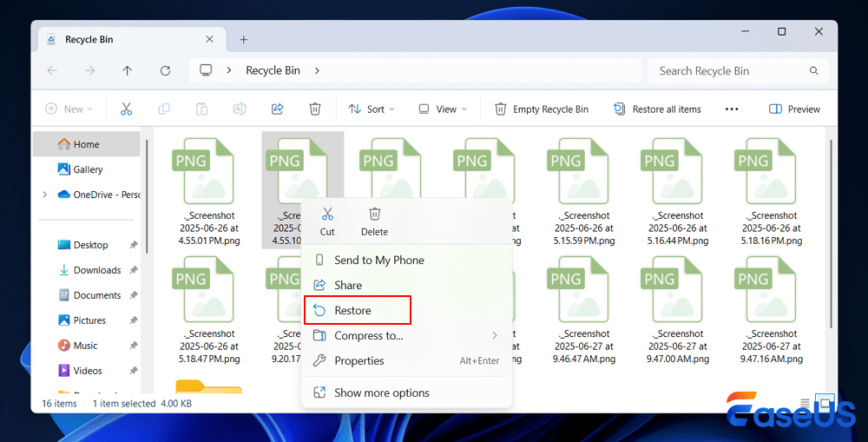Select screenshot 4.55.01 PM.png file
The image size is (868, 442).
point(208,190)
